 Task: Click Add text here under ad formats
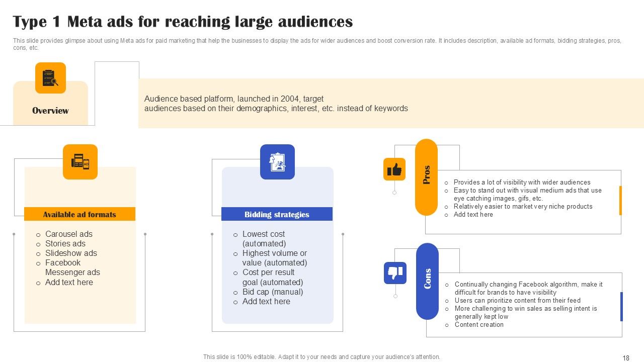[69, 282]
